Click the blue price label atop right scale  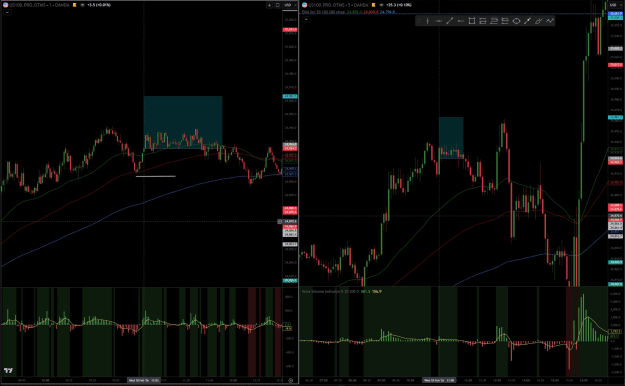pos(615,14)
